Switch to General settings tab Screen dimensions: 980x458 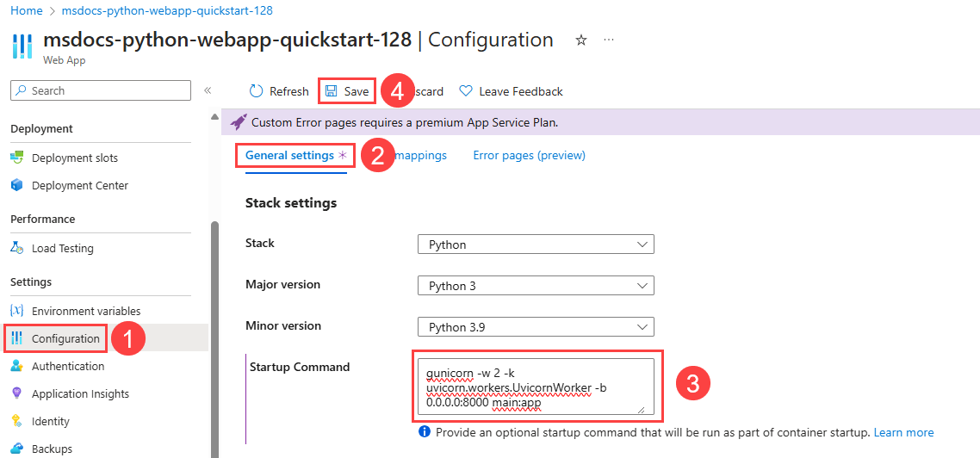point(289,155)
